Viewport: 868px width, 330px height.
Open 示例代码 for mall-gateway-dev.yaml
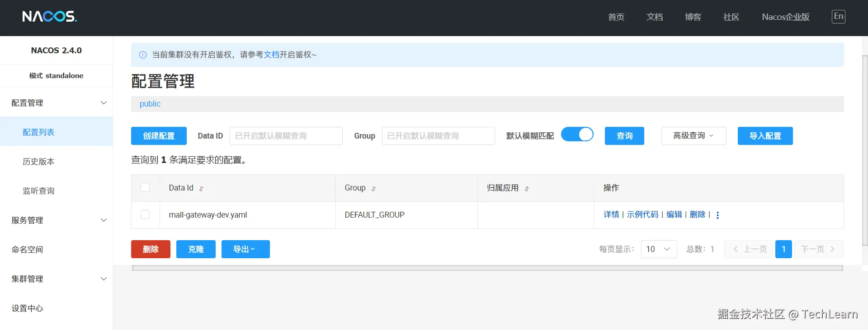642,214
